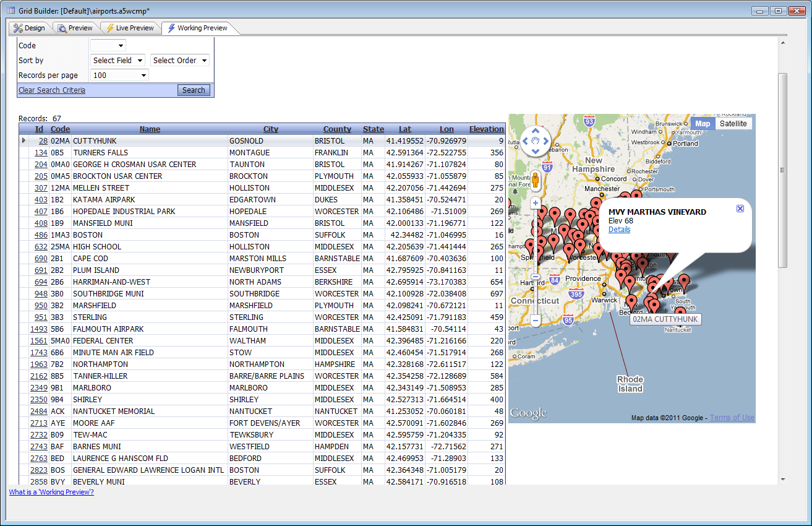Expand the Select Field sort dropdown
Image resolution: width=812 pixels, height=526 pixels.
[x=118, y=60]
